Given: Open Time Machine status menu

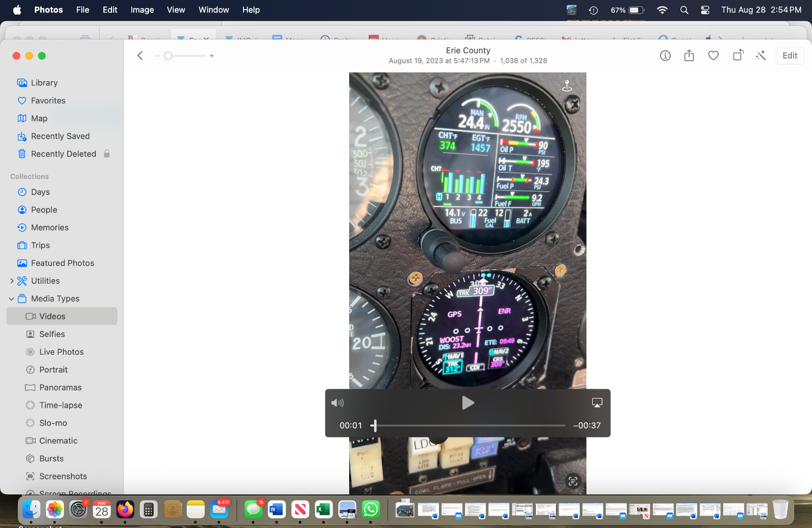Looking at the screenshot, I should coord(593,10).
